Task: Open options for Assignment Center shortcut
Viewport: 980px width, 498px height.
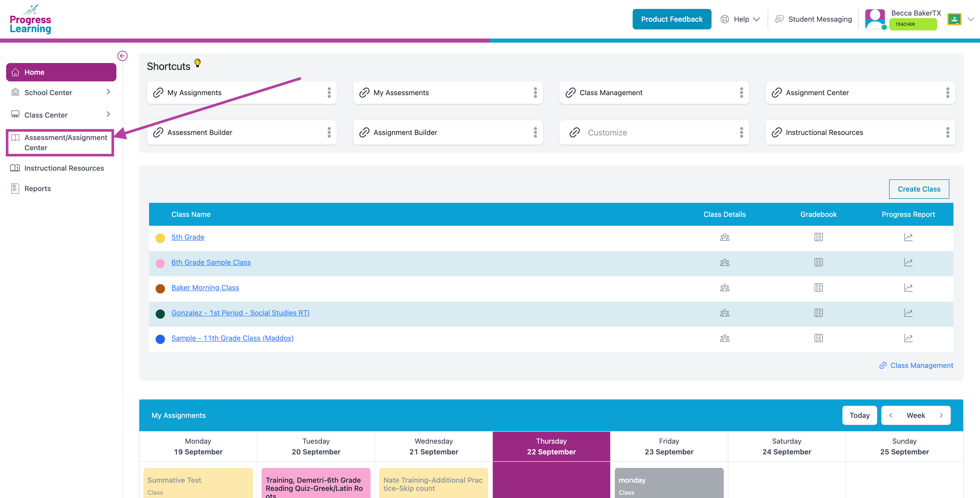Action: point(948,92)
